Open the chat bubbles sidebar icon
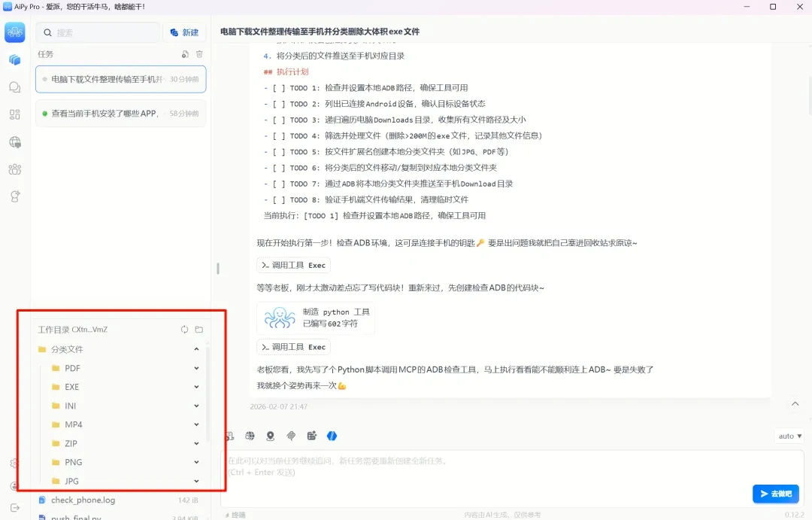812x520 pixels. (15, 87)
